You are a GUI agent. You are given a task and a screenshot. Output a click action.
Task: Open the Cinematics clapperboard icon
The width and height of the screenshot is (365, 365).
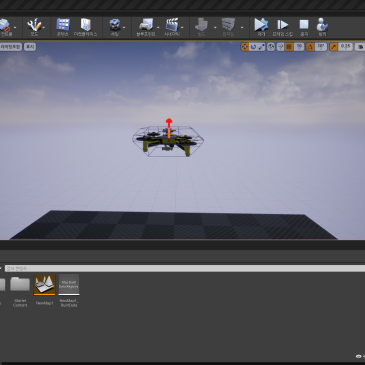172,27
